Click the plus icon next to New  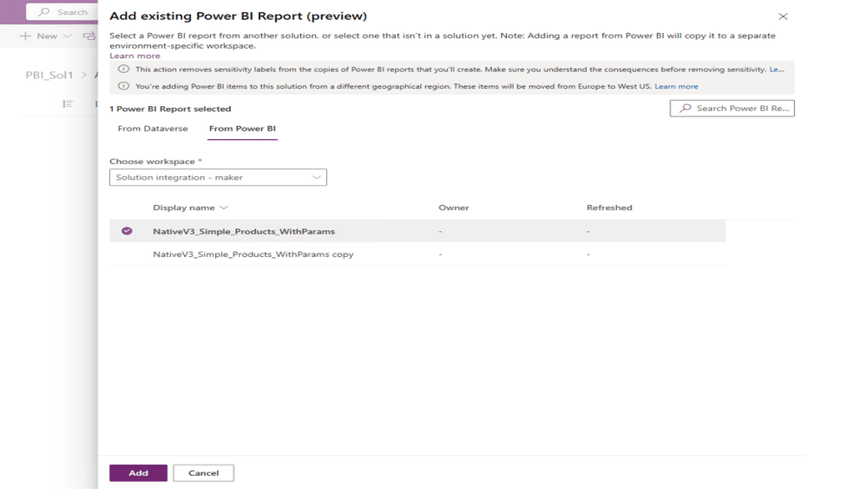[x=25, y=36]
